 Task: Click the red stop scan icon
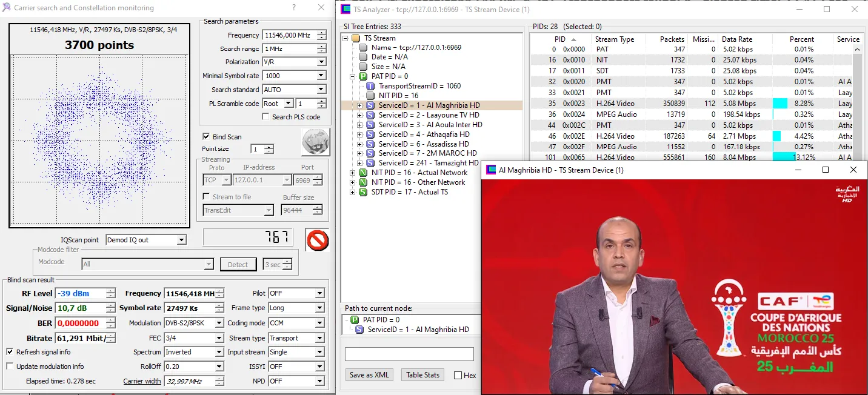[x=316, y=240]
